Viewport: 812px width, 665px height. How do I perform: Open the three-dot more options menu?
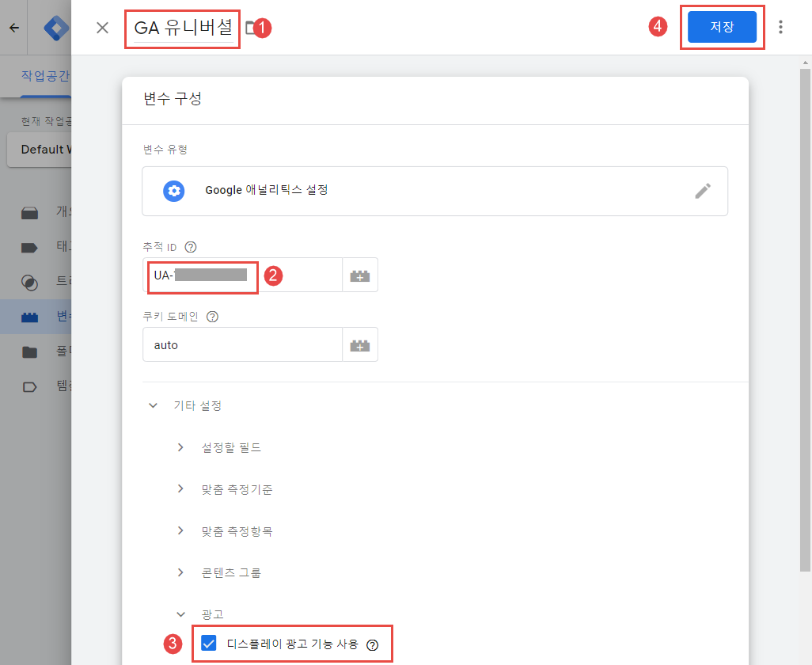click(x=780, y=27)
